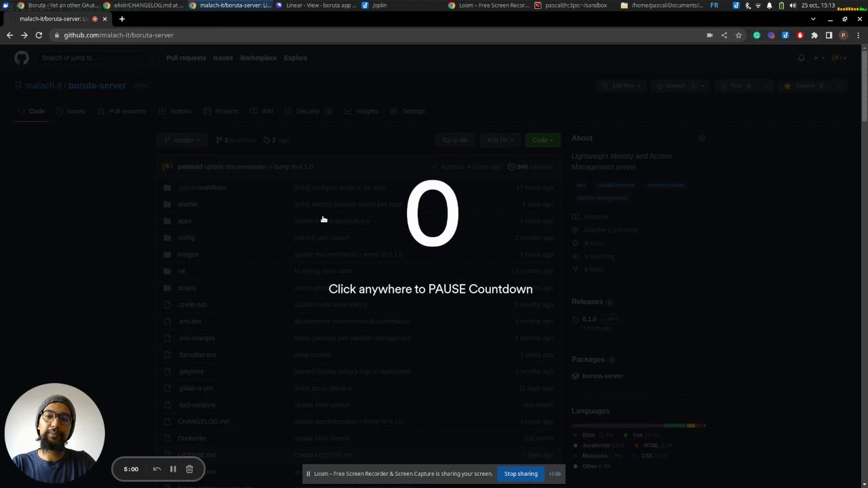Expand the GitHub plus create-new dropdown
This screenshot has height=488, width=868.
point(818,58)
